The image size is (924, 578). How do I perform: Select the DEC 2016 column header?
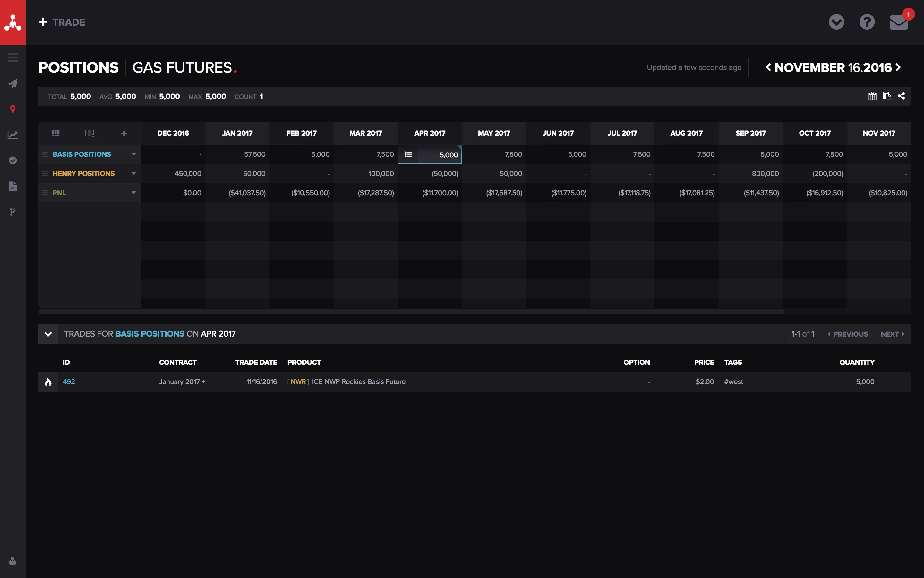[173, 133]
